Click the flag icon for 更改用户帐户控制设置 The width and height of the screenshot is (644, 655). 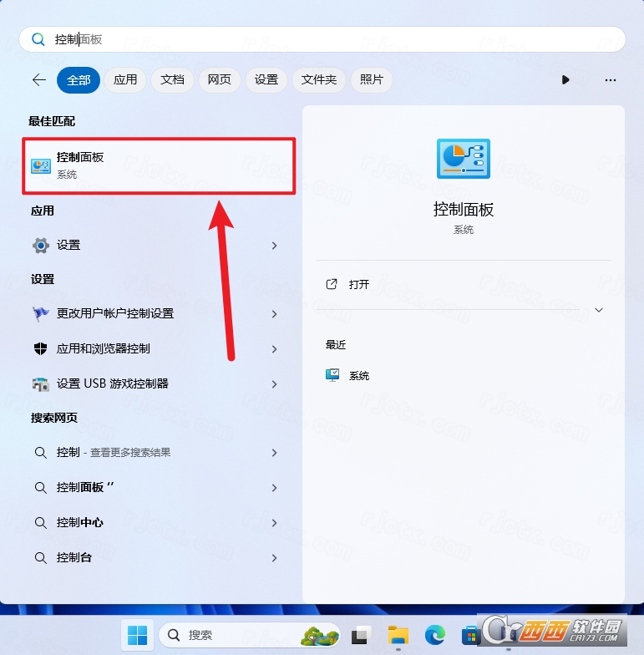tap(40, 314)
